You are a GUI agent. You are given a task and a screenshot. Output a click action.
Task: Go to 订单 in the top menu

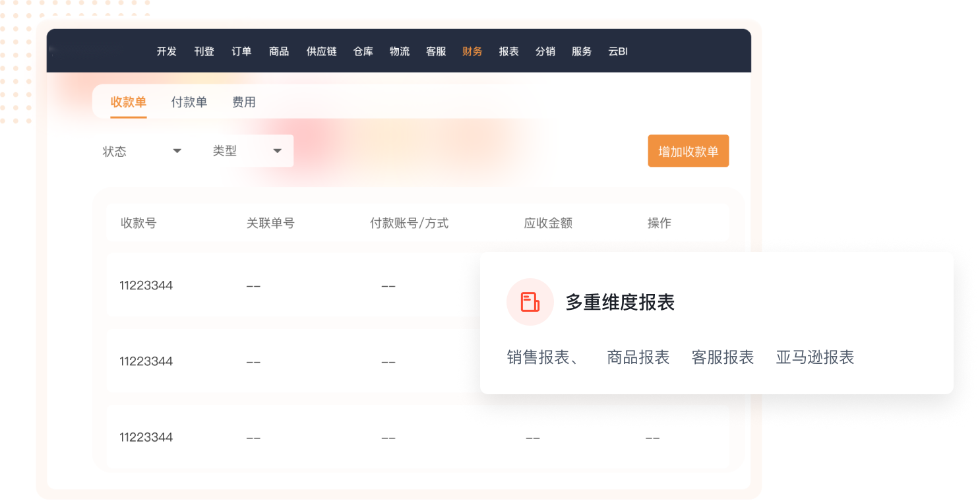[241, 51]
